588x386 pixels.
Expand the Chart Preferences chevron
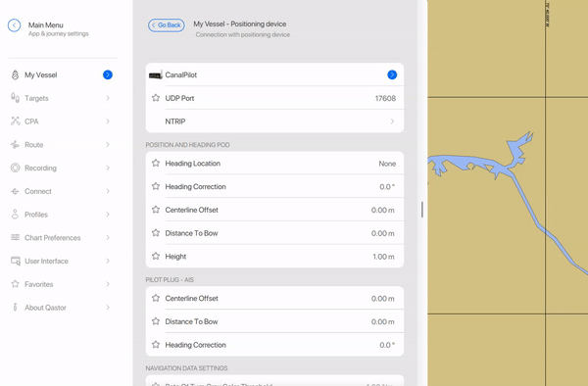108,238
